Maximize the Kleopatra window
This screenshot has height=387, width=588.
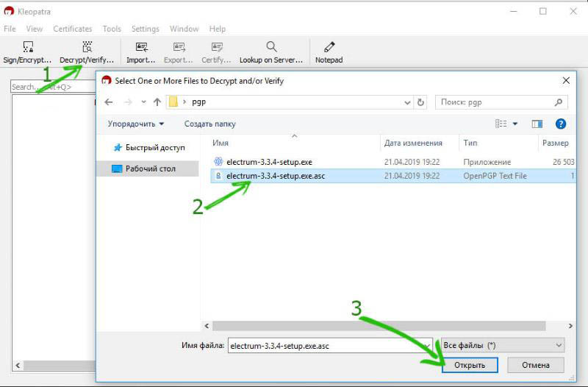pos(542,12)
